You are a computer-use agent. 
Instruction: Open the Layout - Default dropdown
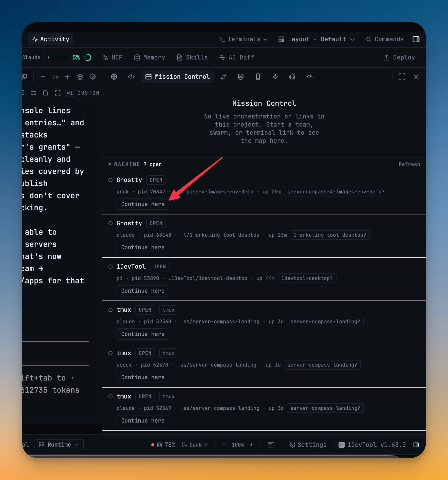316,39
